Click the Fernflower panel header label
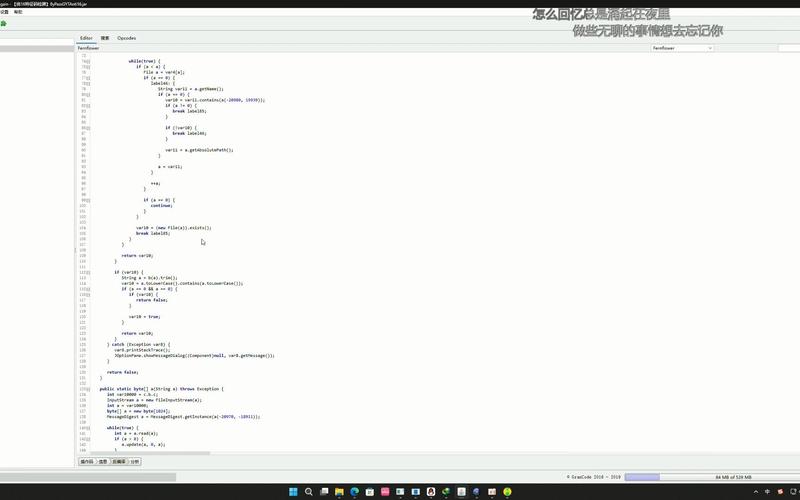 tap(90, 47)
